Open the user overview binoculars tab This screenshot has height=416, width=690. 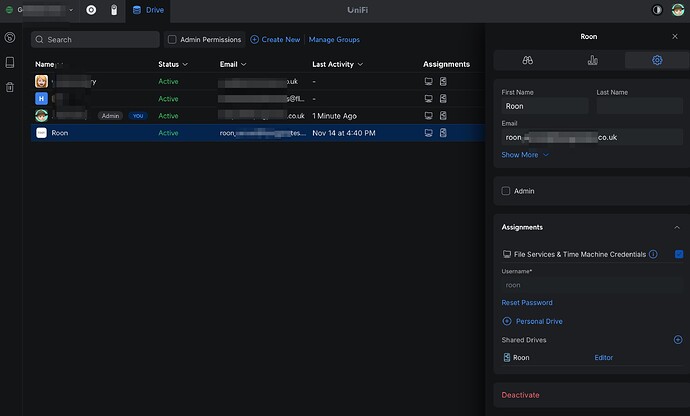click(x=528, y=60)
